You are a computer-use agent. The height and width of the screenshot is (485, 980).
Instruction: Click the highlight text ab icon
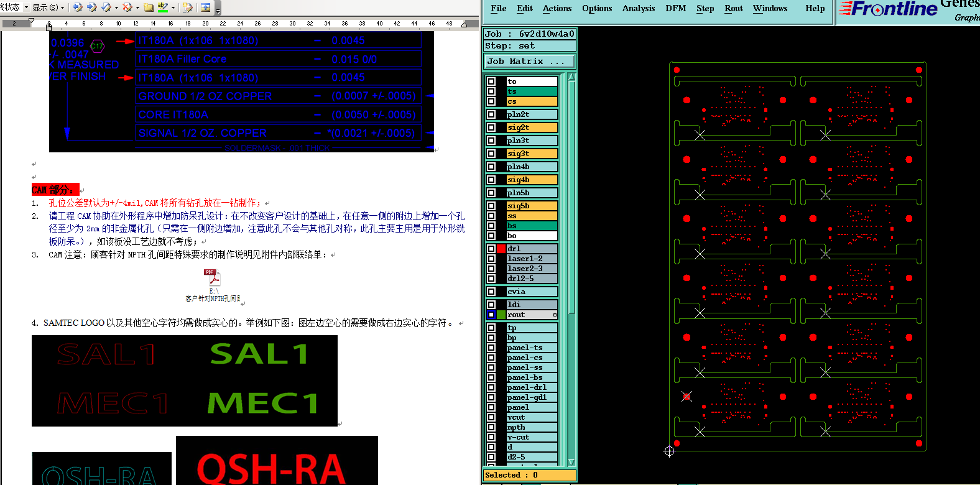pyautogui.click(x=163, y=7)
